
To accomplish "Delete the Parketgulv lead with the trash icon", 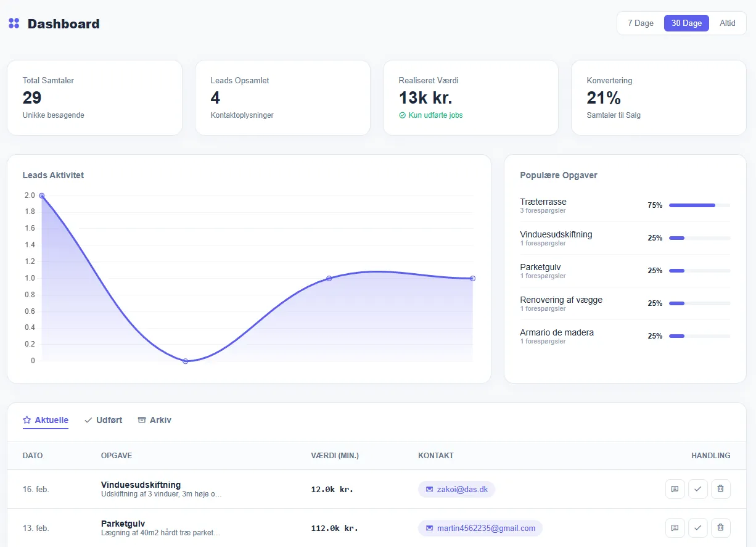I will pyautogui.click(x=720, y=528).
